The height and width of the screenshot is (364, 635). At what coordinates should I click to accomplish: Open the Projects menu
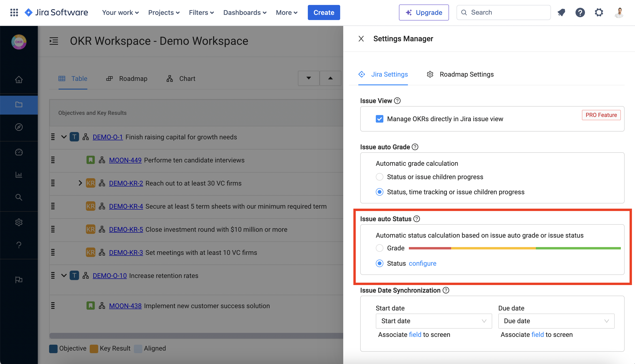click(164, 12)
